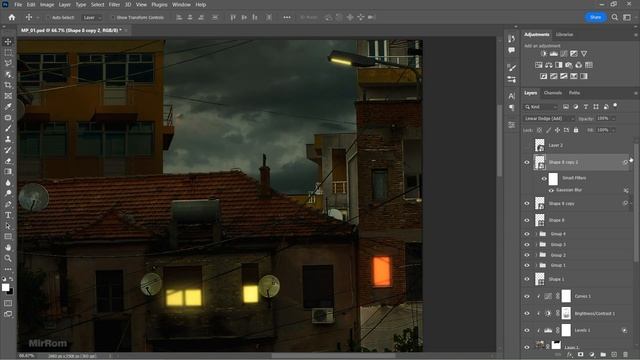Add layer style fx icon
Image resolution: width=640 pixels, height=360 pixels.
click(570, 355)
